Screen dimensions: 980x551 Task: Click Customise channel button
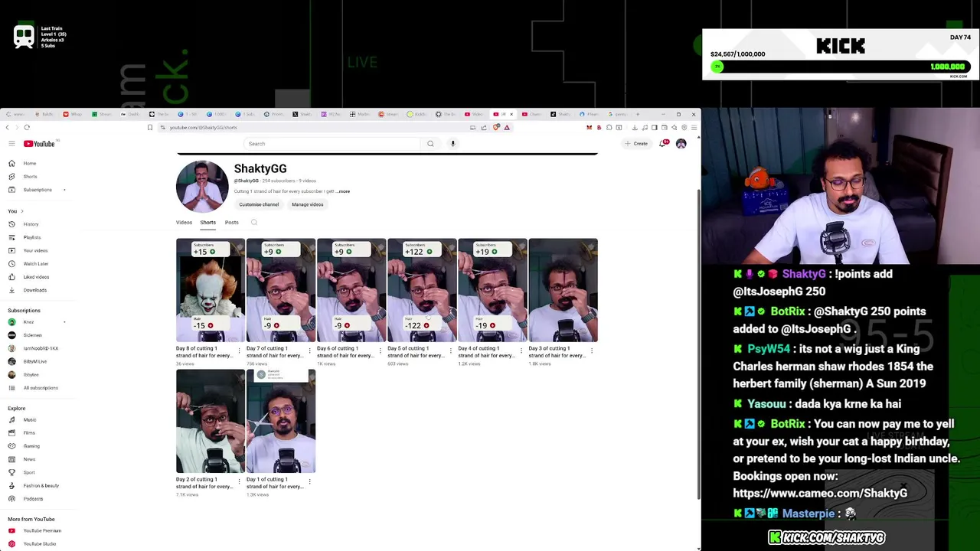(x=259, y=204)
